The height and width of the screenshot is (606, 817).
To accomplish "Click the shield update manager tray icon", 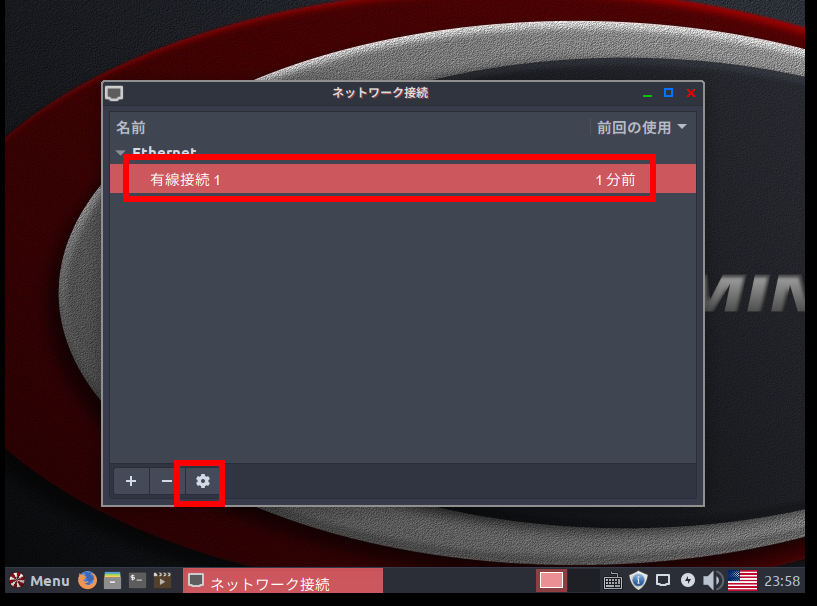I will (638, 580).
